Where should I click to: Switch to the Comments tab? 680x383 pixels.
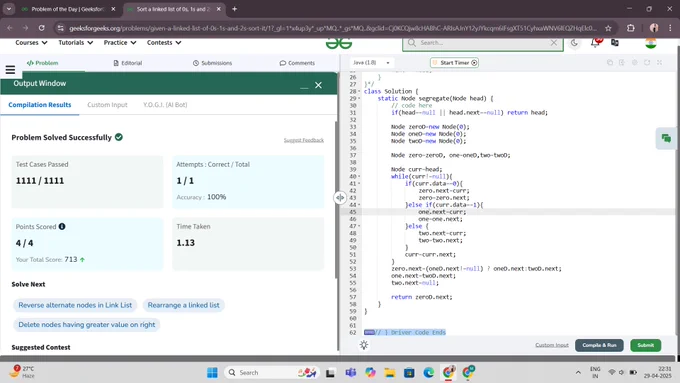coord(297,63)
